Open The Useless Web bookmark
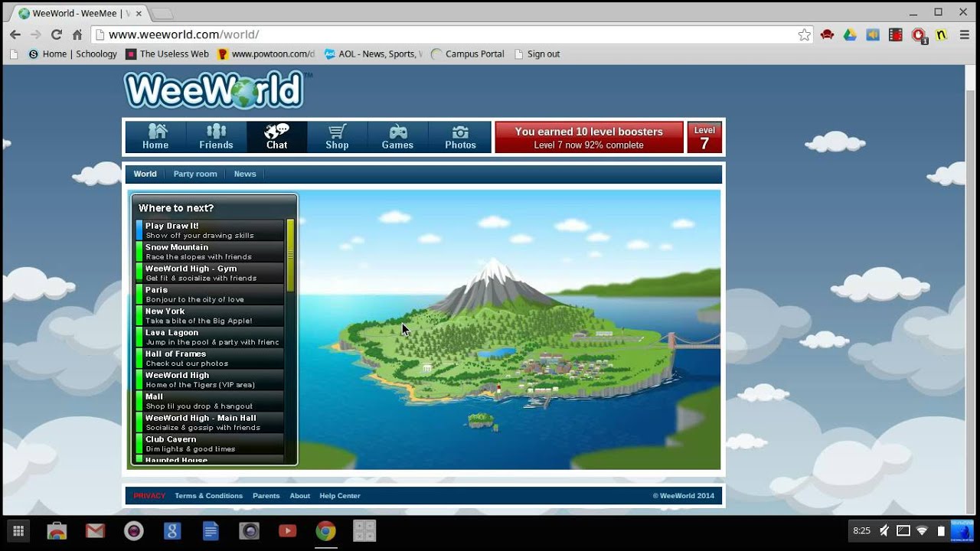Image resolution: width=980 pixels, height=551 pixels. tap(167, 54)
